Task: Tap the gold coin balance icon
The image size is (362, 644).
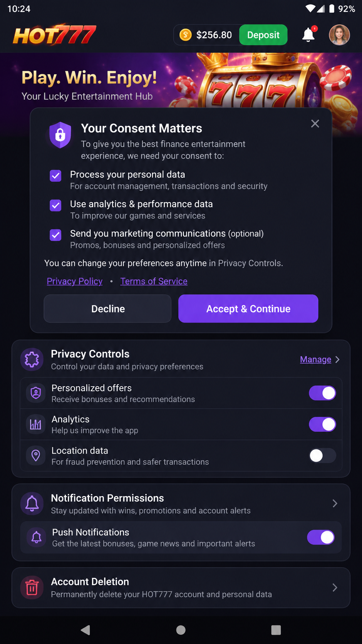Action: (186, 35)
